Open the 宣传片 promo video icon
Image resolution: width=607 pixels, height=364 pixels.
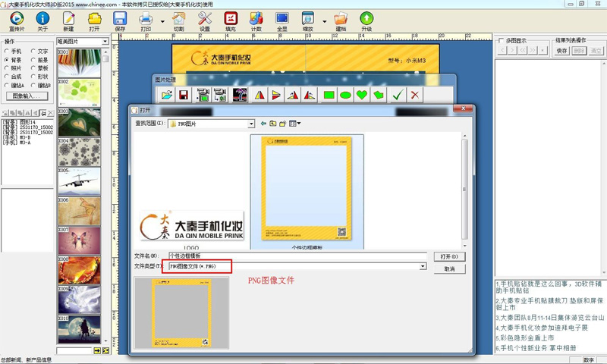tap(17, 18)
